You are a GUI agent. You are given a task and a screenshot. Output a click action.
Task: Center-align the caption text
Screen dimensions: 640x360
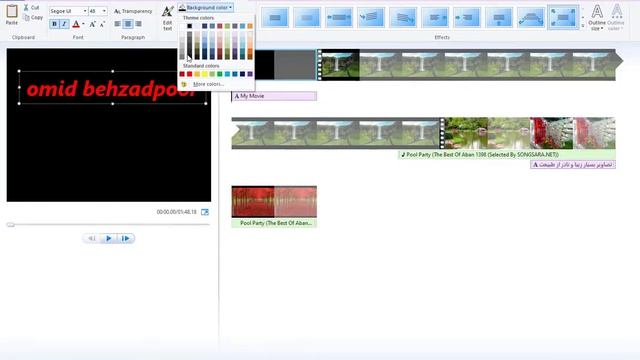(x=128, y=24)
